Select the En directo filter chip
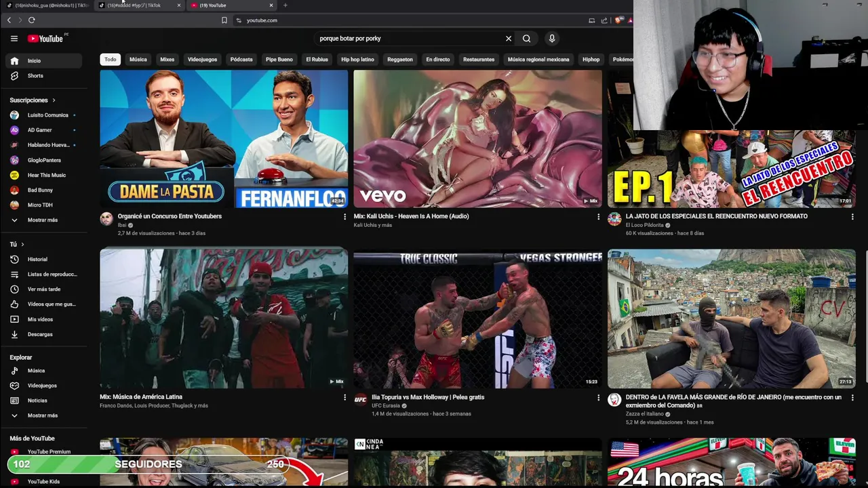The height and width of the screenshot is (488, 868). pyautogui.click(x=437, y=60)
